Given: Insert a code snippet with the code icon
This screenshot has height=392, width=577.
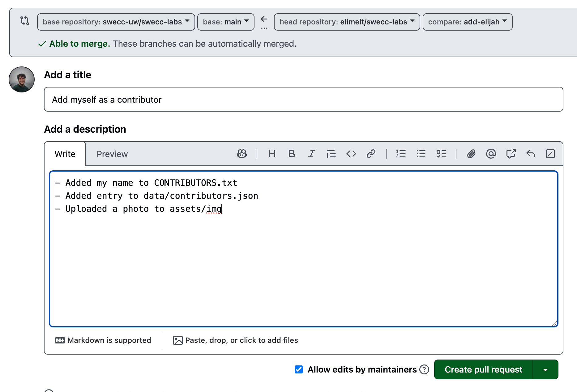Looking at the screenshot, I should point(351,154).
